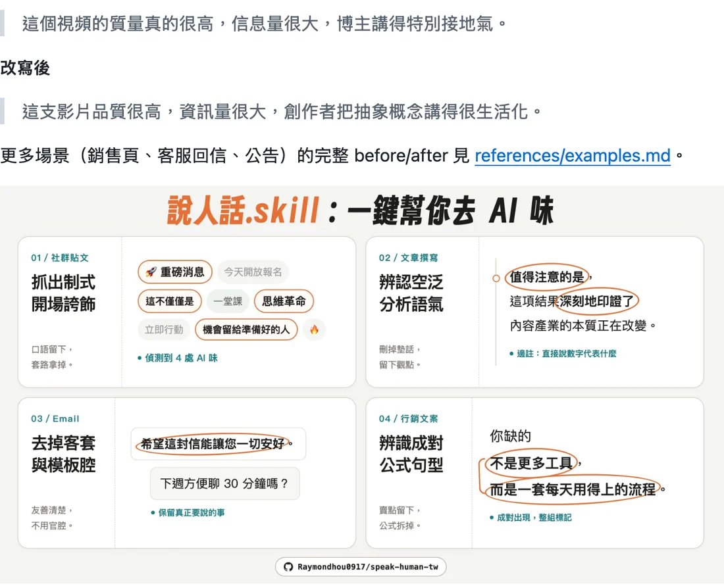Click the 賣點留下，公式拆掉 caption

(x=400, y=518)
